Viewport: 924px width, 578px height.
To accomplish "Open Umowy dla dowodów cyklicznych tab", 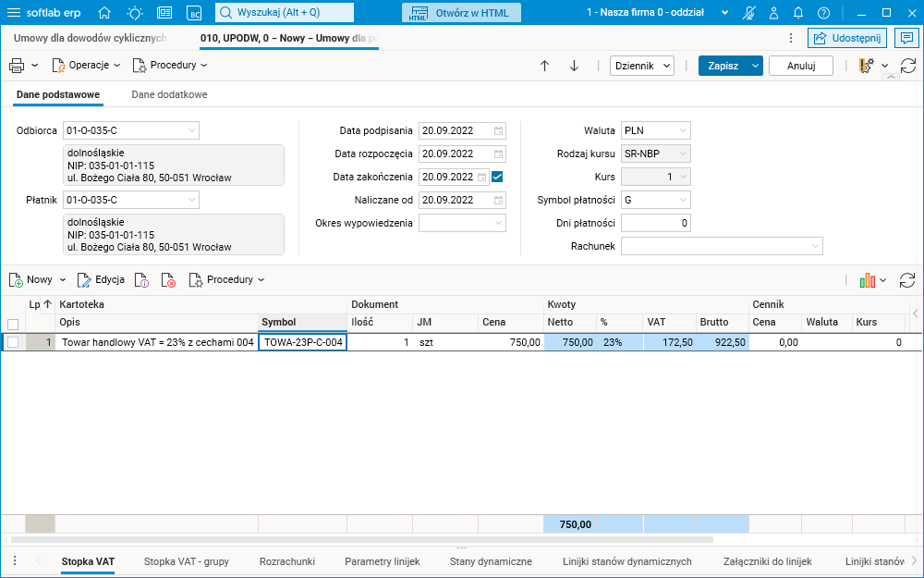I will tap(91, 38).
